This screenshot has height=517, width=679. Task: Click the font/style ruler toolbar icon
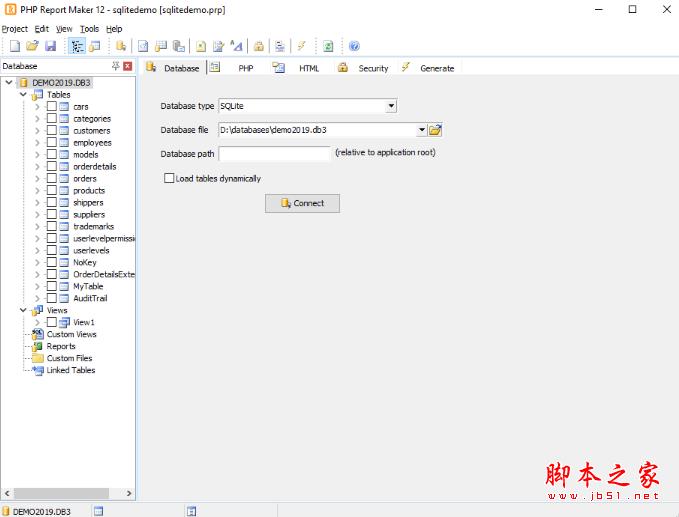[x=236, y=46]
